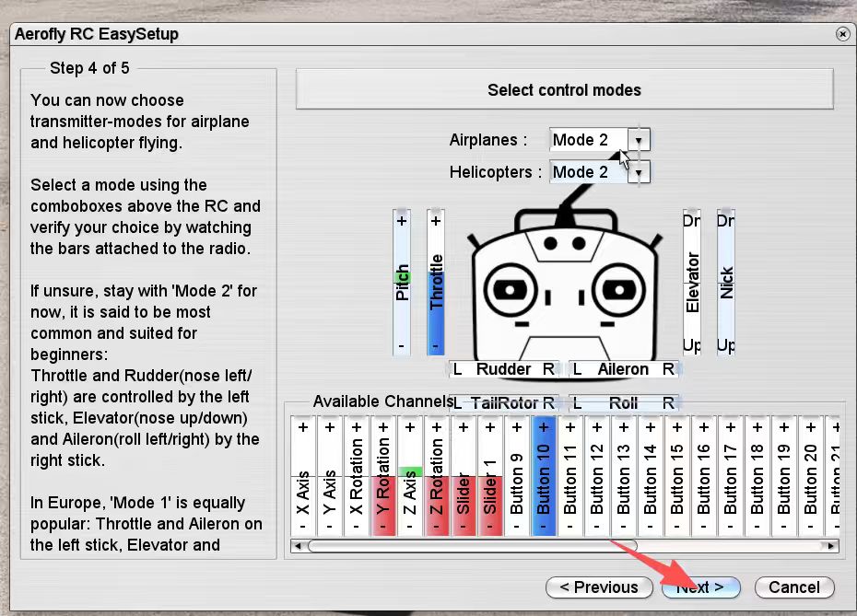Click the scrollbar left arrow
Image resolution: width=857 pixels, height=616 pixels.
point(298,546)
